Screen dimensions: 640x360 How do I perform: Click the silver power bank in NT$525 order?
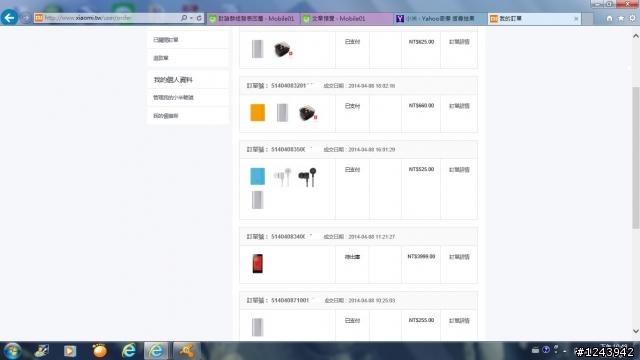click(x=258, y=200)
